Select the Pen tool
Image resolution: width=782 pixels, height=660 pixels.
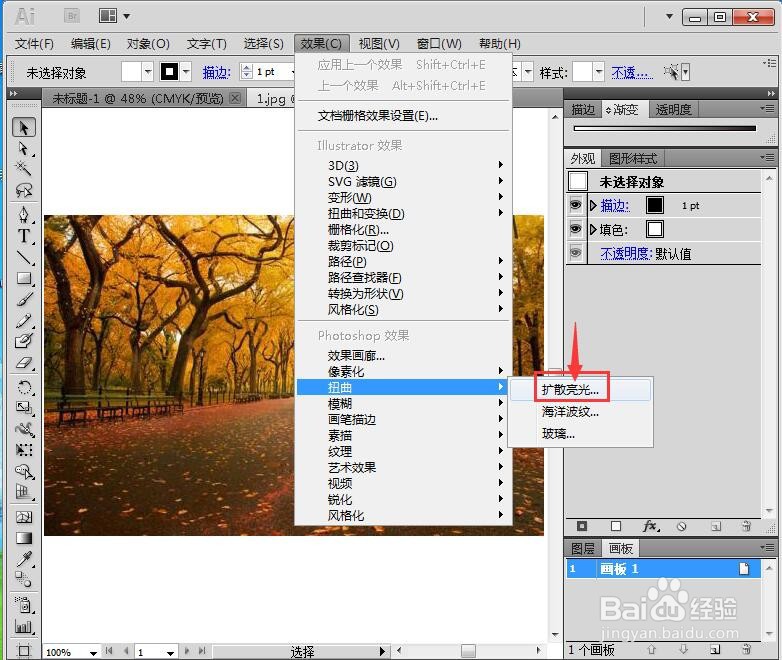pos(23,215)
